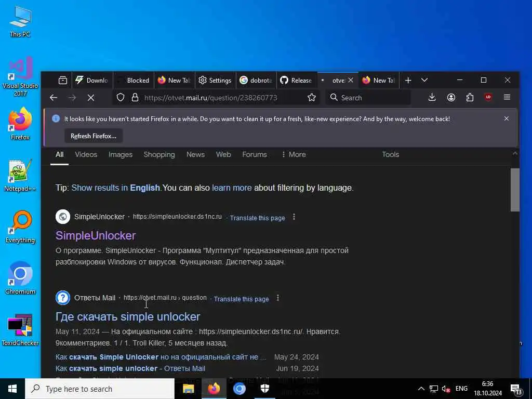Select the News search filter
This screenshot has height=399, width=532.
195,154
